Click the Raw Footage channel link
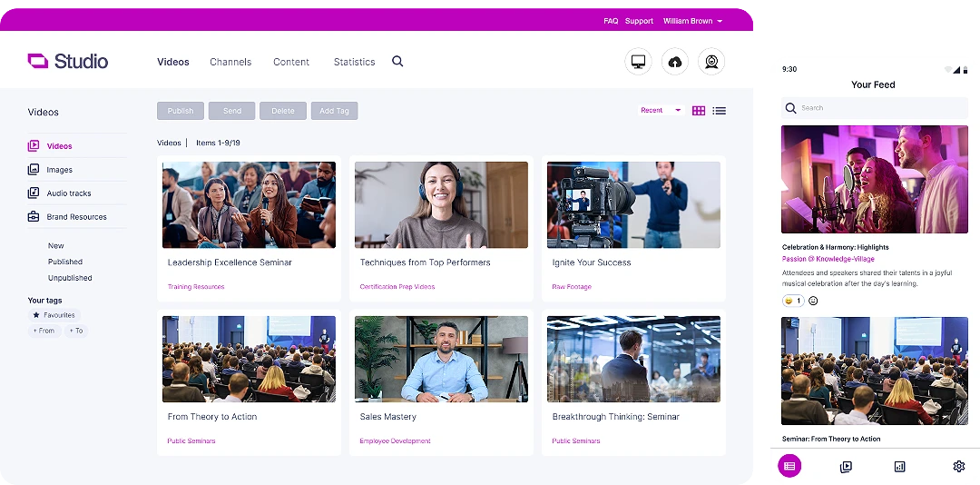980x485 pixels. pos(572,287)
